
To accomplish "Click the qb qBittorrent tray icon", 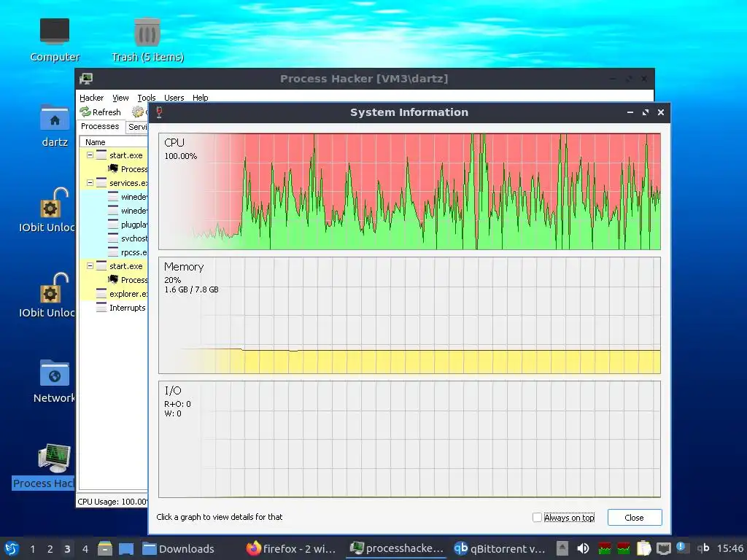I will tap(703, 548).
